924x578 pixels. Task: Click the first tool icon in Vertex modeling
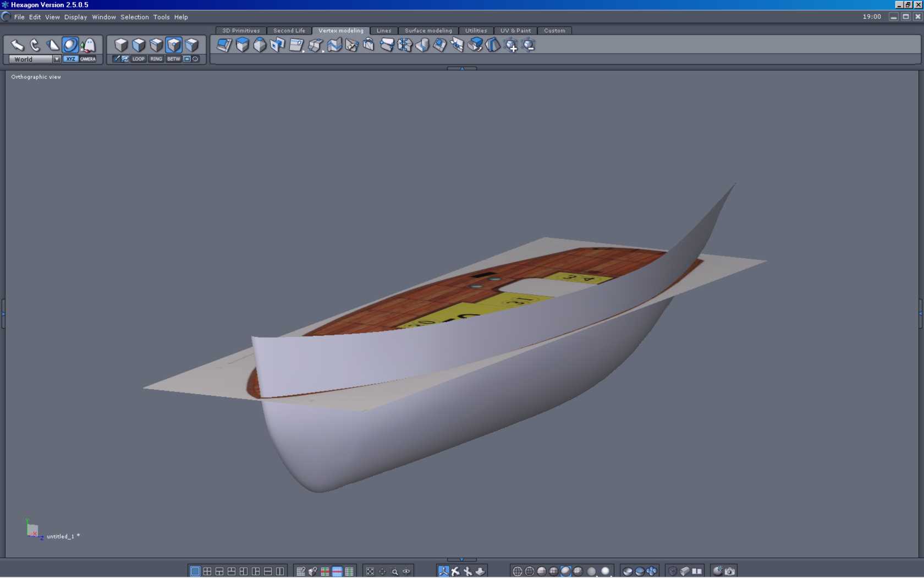click(x=224, y=45)
